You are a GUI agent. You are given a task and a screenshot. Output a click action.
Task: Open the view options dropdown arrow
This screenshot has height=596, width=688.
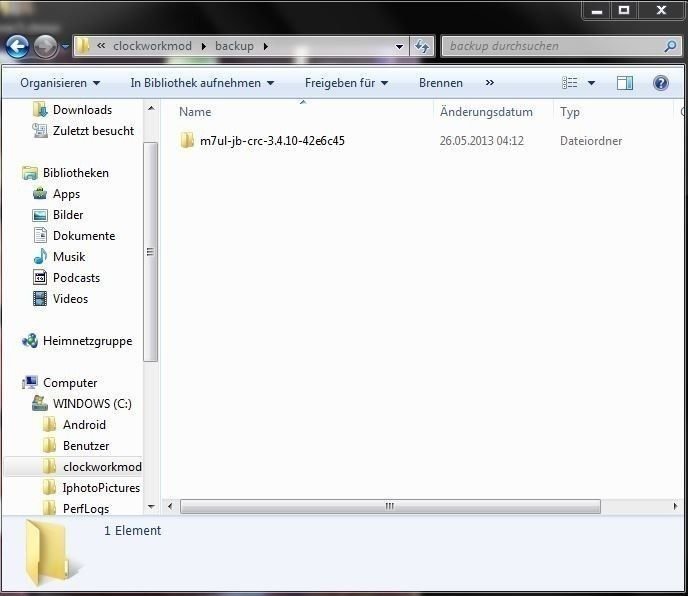pos(591,83)
